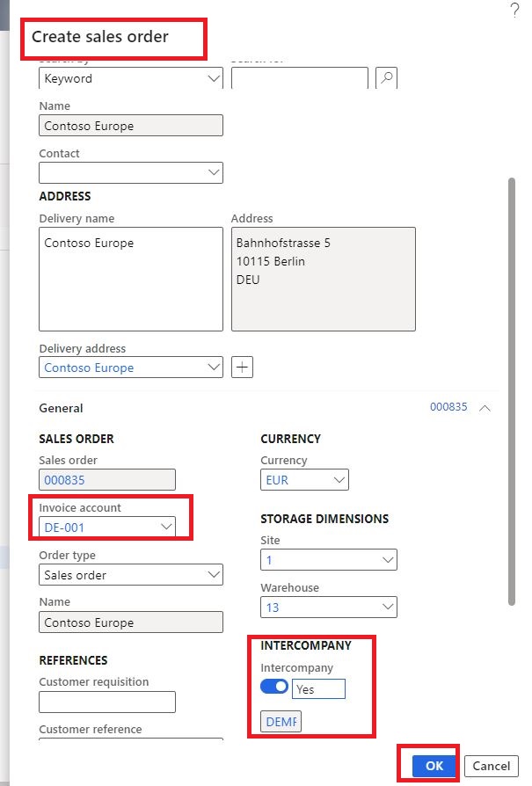The image size is (532, 786).
Task: Toggle the Intercompany switch
Action: tap(274, 687)
